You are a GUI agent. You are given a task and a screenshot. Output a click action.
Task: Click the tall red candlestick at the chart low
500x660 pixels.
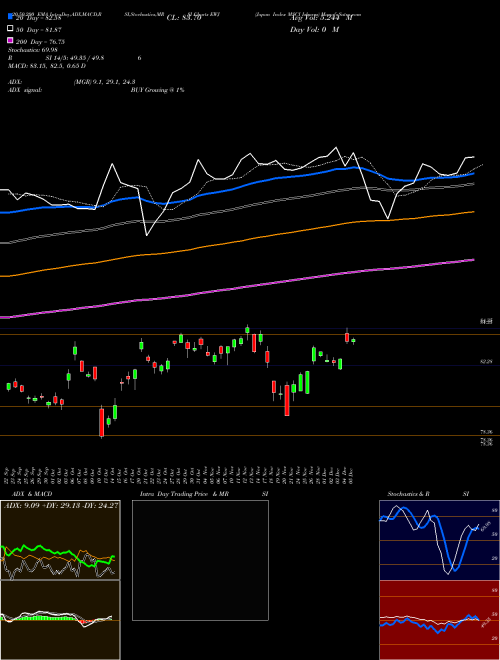coord(101,423)
